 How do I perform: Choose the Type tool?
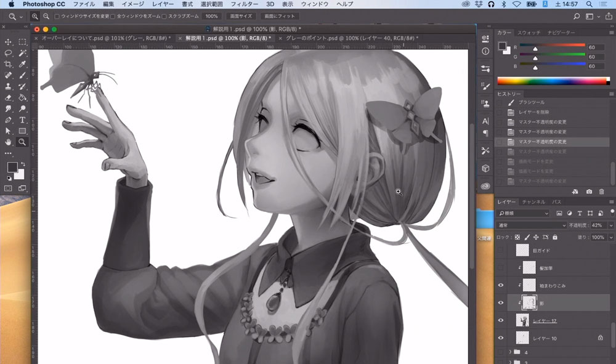(x=22, y=119)
